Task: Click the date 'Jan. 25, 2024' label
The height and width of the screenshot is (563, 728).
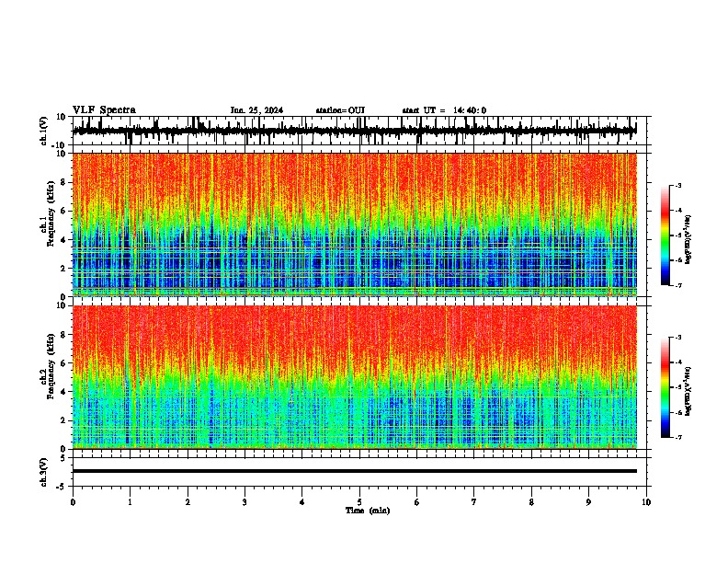Action: 256,110
